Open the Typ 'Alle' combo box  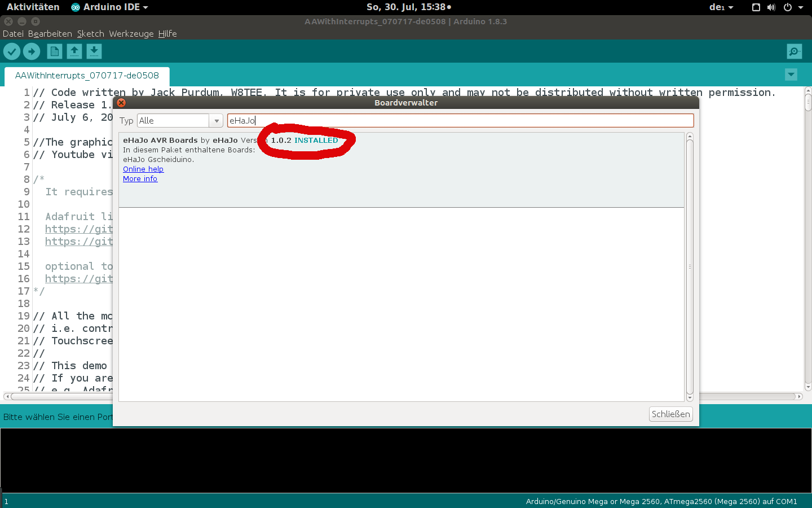coord(180,121)
